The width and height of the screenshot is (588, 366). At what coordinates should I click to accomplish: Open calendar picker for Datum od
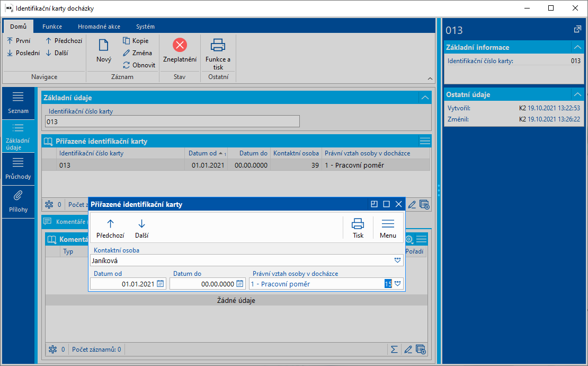[160, 284]
